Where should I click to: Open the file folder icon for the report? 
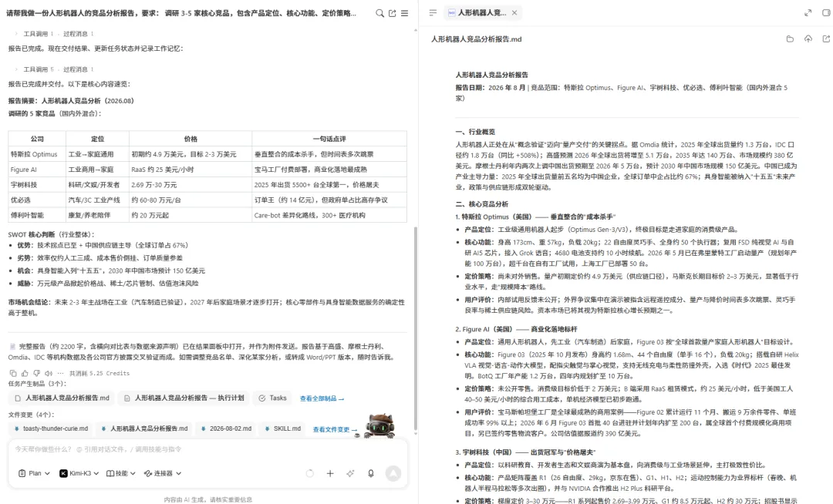coord(790,39)
